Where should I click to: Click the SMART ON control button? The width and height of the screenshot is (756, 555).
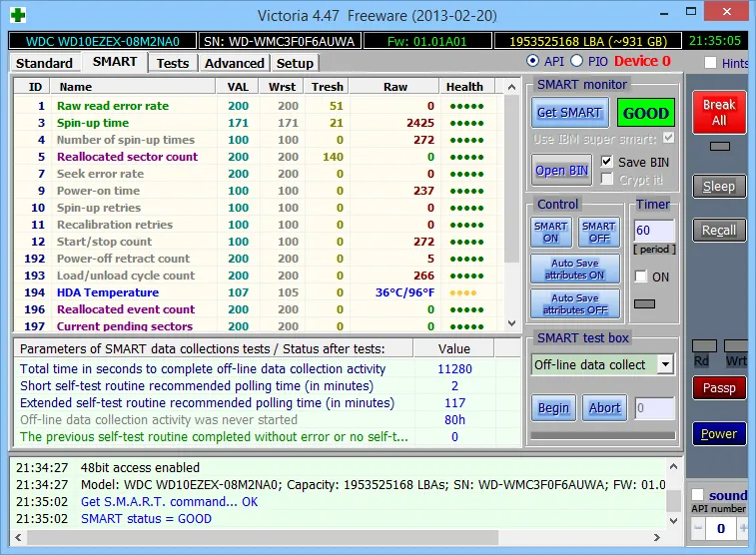pyautogui.click(x=550, y=233)
